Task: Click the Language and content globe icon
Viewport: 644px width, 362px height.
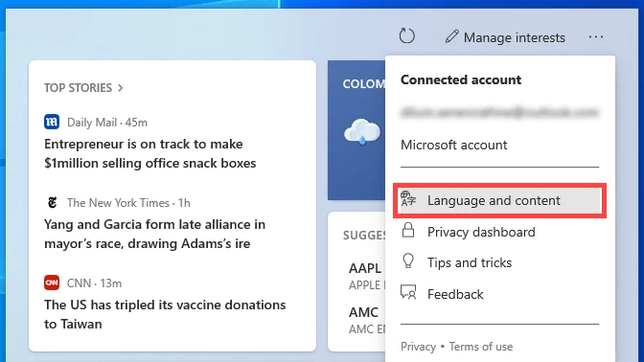Action: point(408,199)
